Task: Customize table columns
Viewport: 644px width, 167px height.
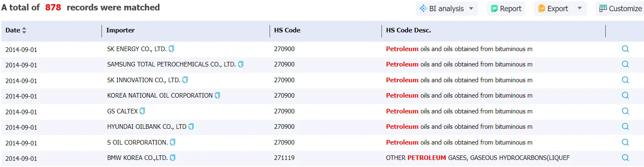Action: (x=620, y=9)
